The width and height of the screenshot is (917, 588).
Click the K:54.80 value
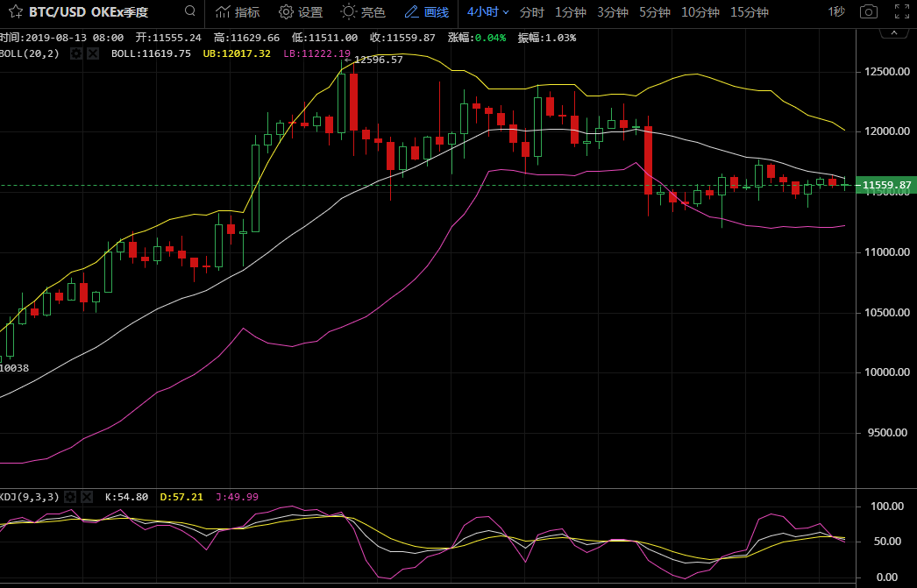tap(126, 497)
